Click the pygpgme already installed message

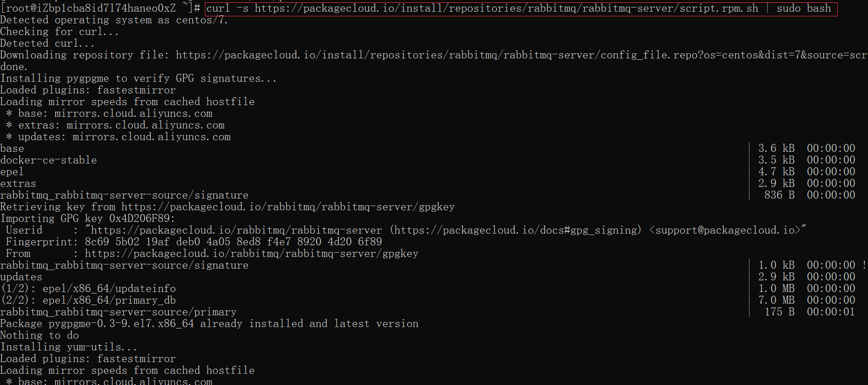point(209,324)
